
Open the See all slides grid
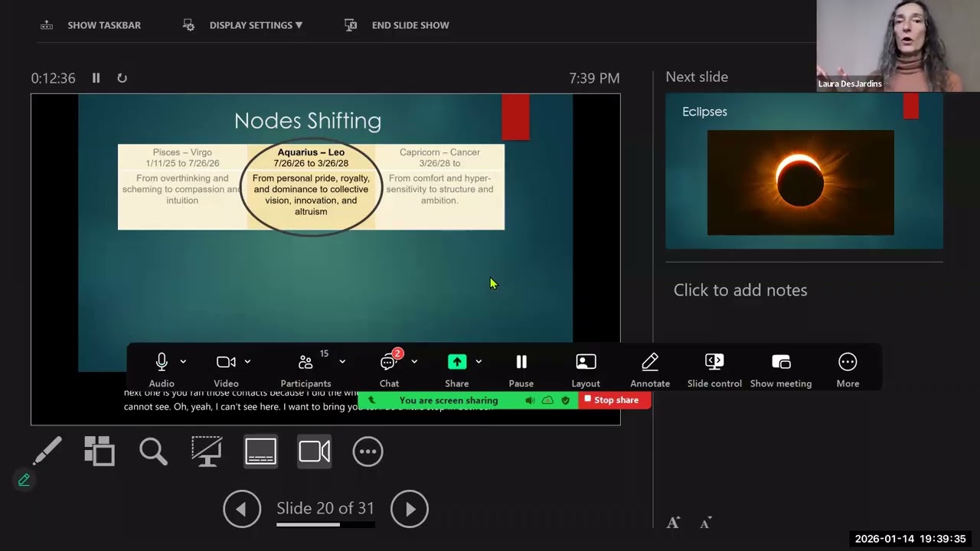[x=100, y=452]
